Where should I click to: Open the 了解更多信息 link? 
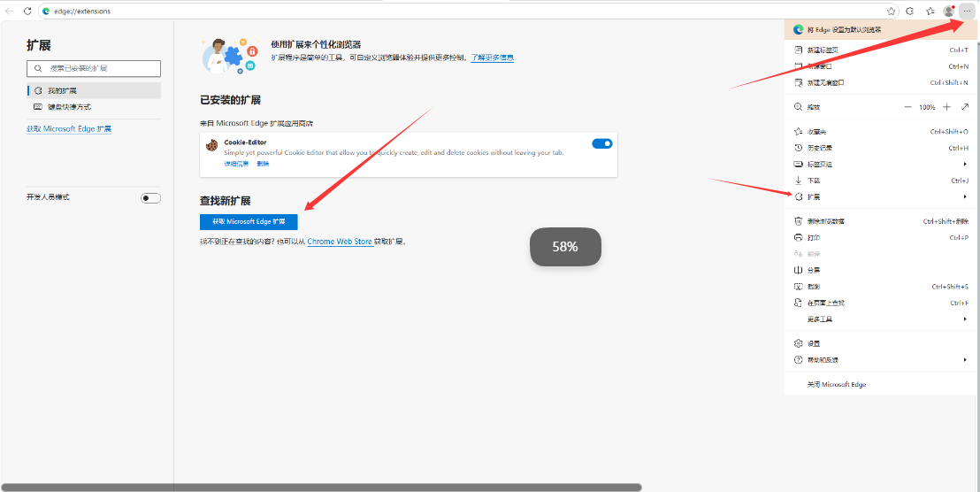pos(493,58)
